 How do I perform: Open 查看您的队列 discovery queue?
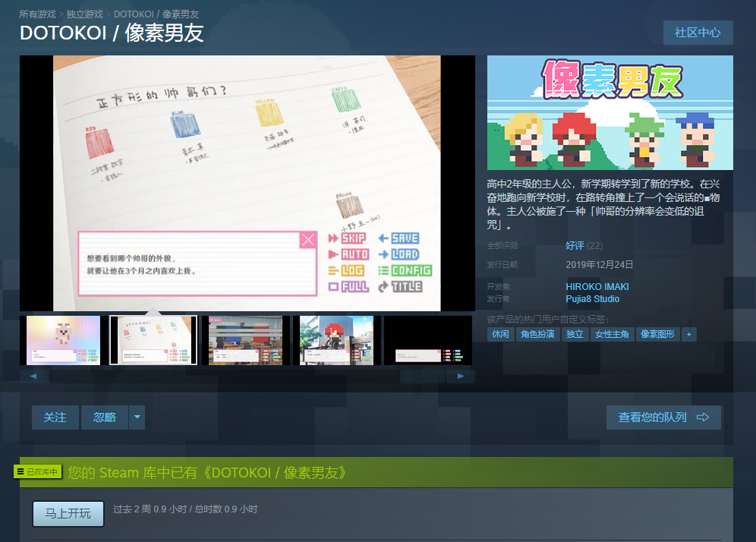663,417
